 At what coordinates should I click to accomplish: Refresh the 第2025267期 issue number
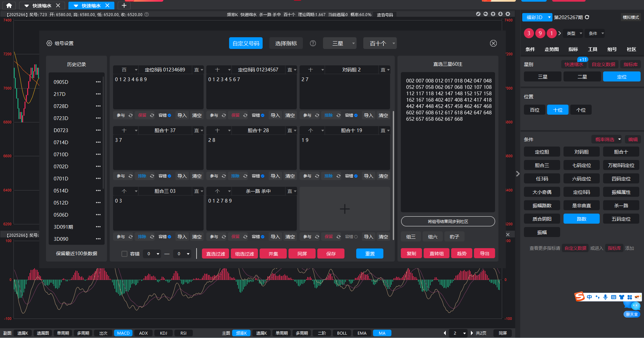pyautogui.click(x=587, y=17)
